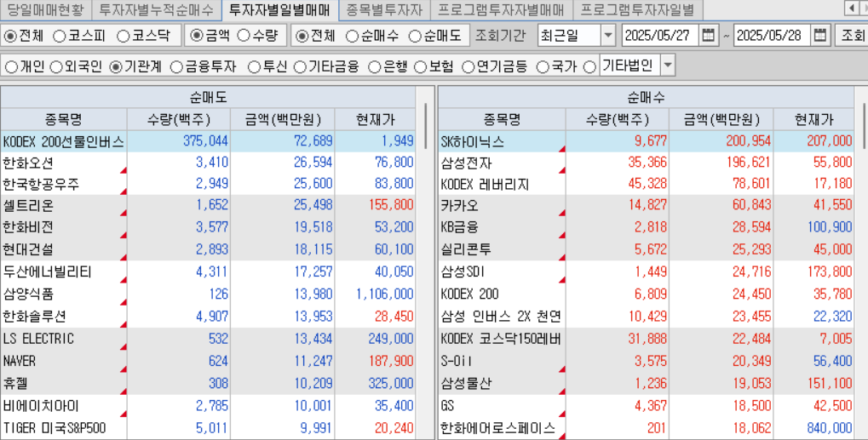The width and height of the screenshot is (868, 440).
Task: Sort 순매도 table by 금액(백만원) header
Action: [x=283, y=119]
